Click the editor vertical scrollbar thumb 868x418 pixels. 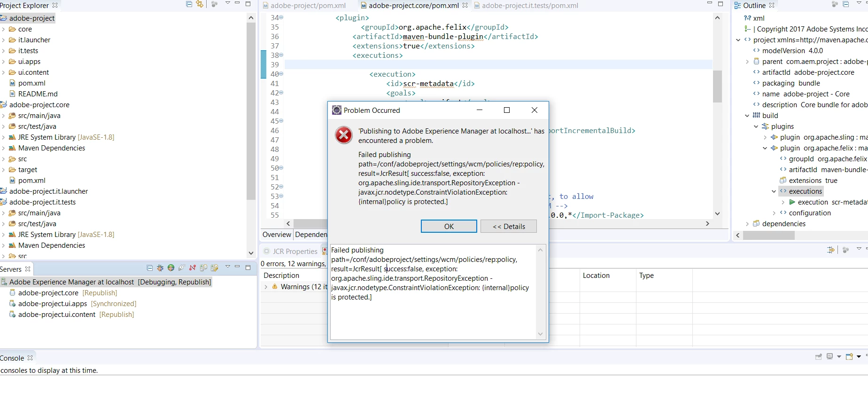pos(717,86)
